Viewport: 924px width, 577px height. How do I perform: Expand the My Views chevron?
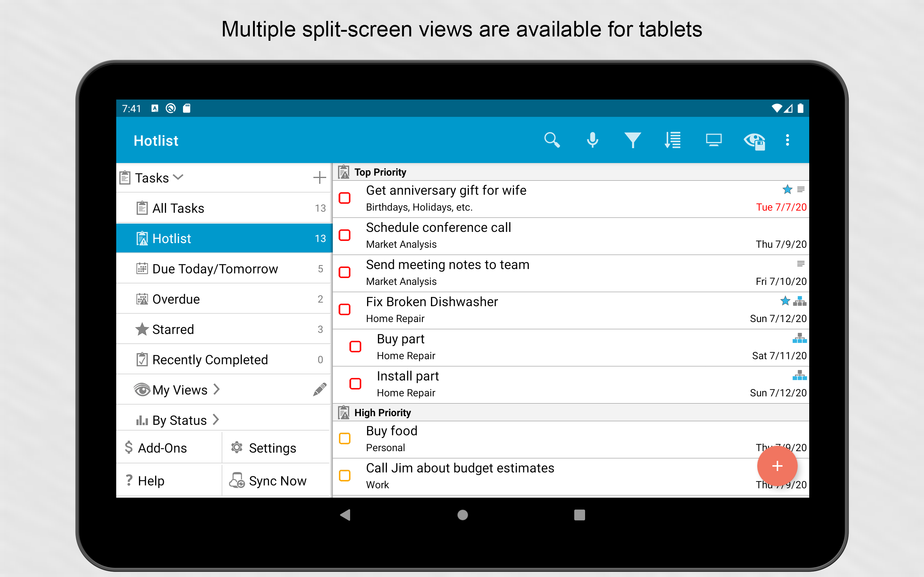pyautogui.click(x=217, y=389)
